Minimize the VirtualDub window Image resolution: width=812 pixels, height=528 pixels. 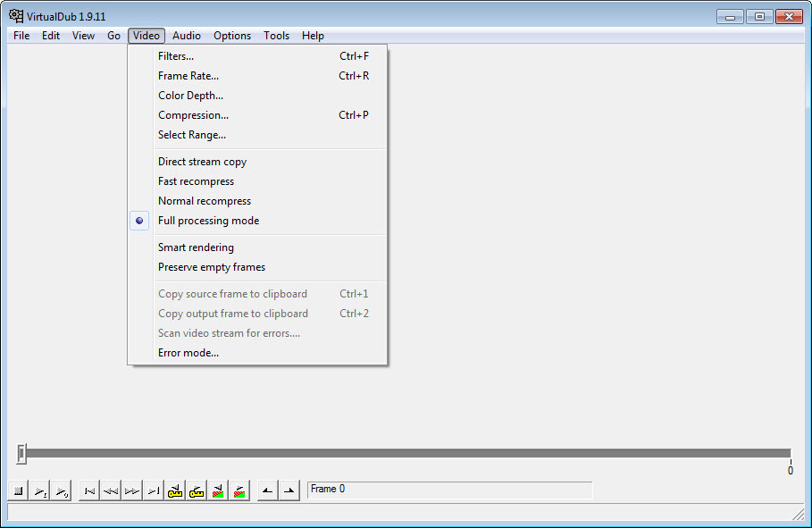coord(730,17)
